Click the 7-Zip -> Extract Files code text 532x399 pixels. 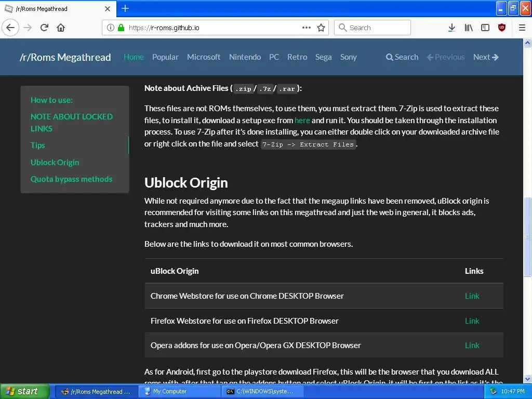pyautogui.click(x=308, y=144)
